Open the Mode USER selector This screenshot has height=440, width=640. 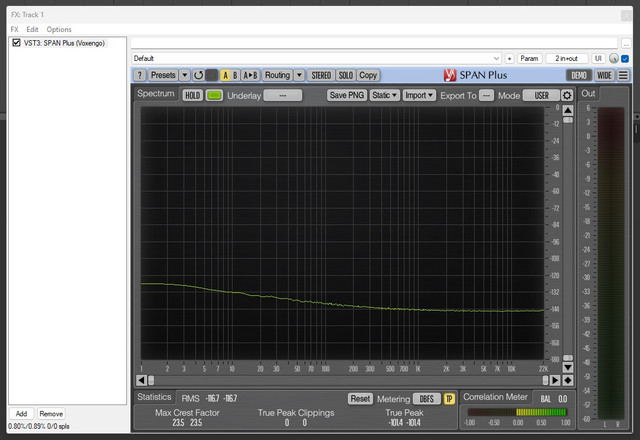pyautogui.click(x=541, y=96)
